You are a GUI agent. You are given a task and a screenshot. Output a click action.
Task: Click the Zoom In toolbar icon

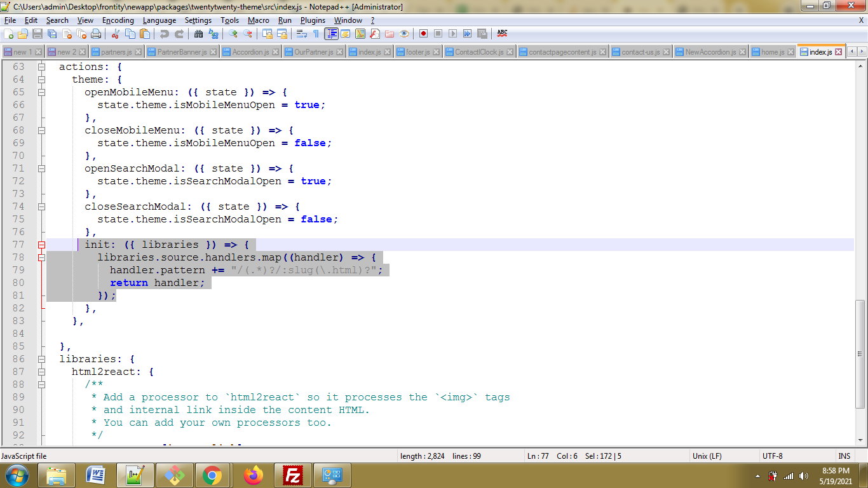pyautogui.click(x=233, y=34)
